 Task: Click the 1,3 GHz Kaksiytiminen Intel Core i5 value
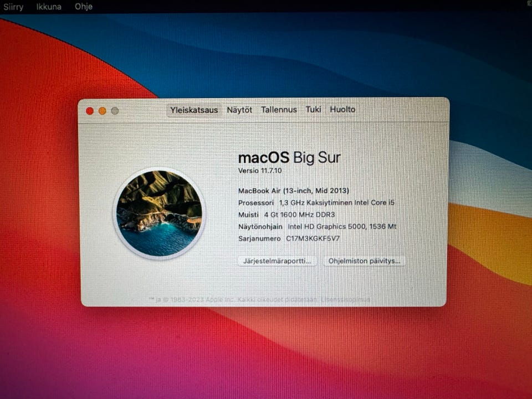point(337,203)
